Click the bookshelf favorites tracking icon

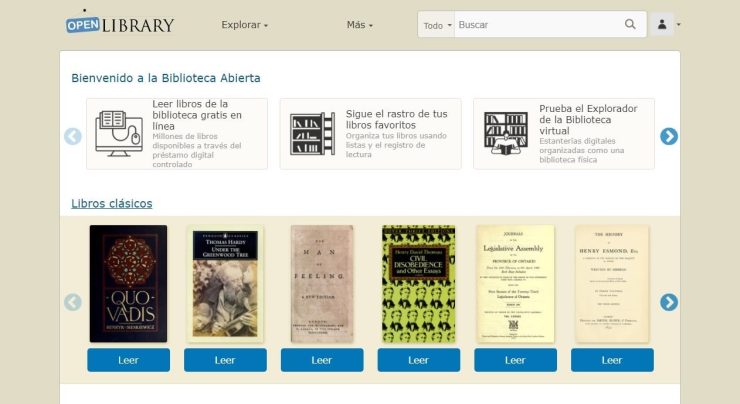312,134
